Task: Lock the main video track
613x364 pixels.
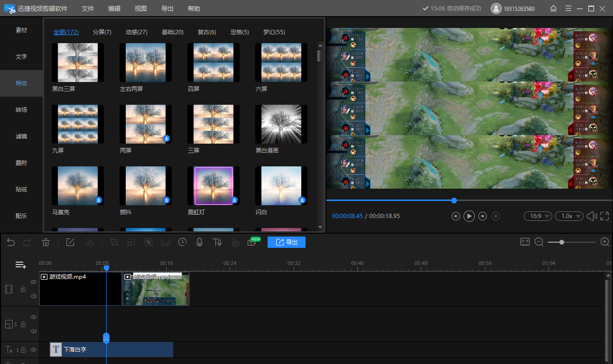Action: 23,289
